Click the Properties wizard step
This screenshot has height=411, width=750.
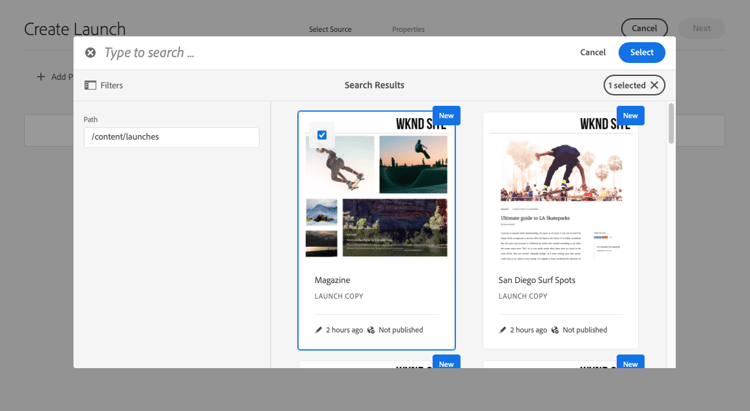point(408,29)
